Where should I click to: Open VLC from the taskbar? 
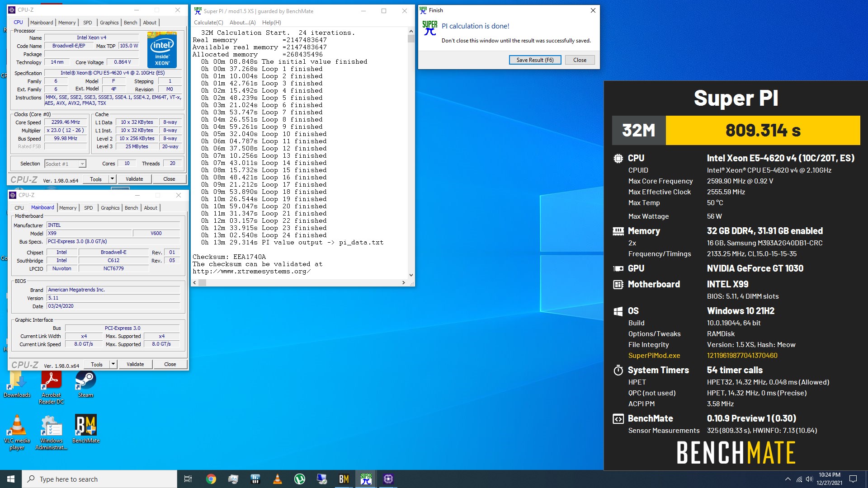[278, 479]
